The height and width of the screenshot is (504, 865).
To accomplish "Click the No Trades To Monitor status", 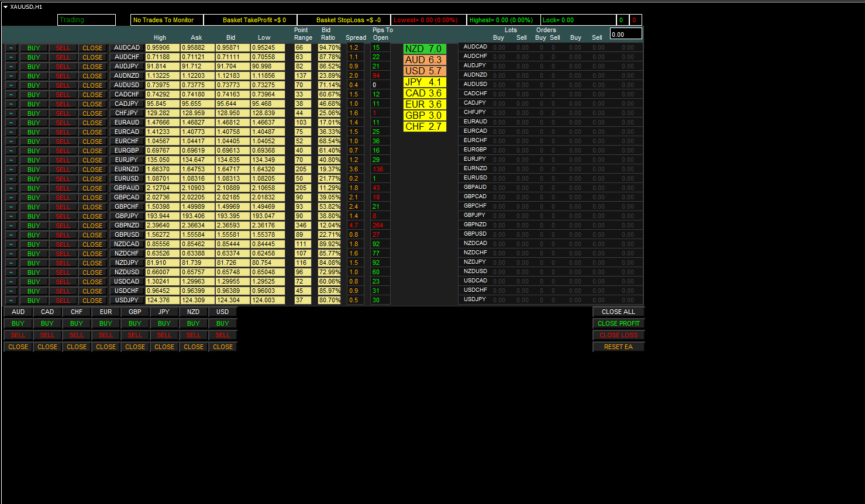I will [167, 20].
